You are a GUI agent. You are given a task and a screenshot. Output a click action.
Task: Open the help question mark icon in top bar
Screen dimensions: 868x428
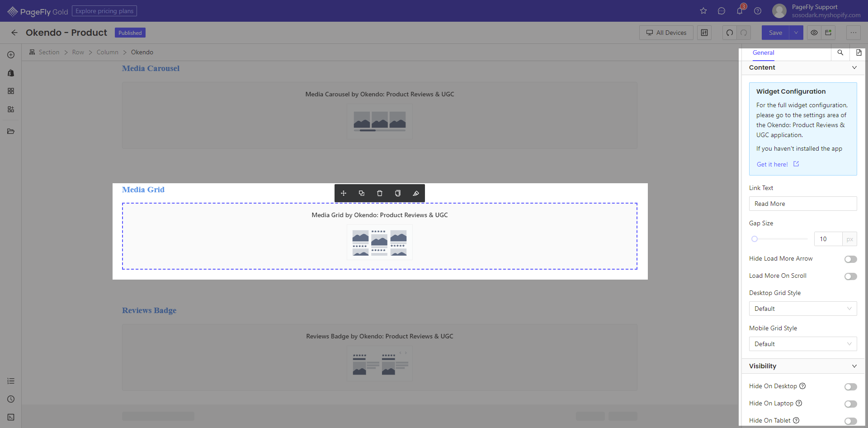pyautogui.click(x=758, y=11)
